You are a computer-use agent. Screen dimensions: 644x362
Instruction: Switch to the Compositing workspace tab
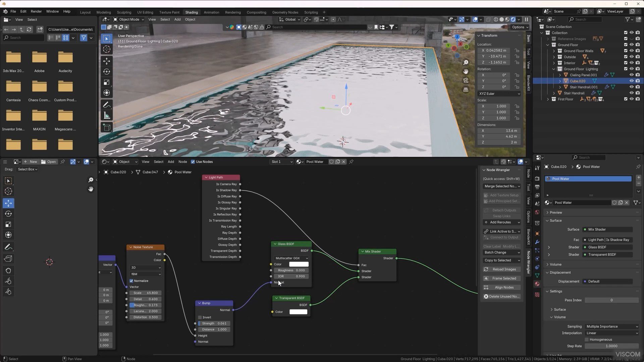(256, 12)
